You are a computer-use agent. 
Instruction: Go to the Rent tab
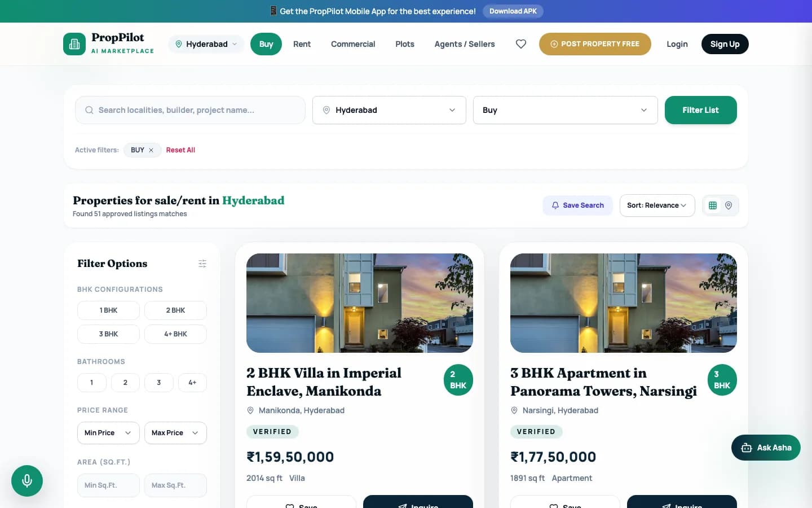click(302, 44)
